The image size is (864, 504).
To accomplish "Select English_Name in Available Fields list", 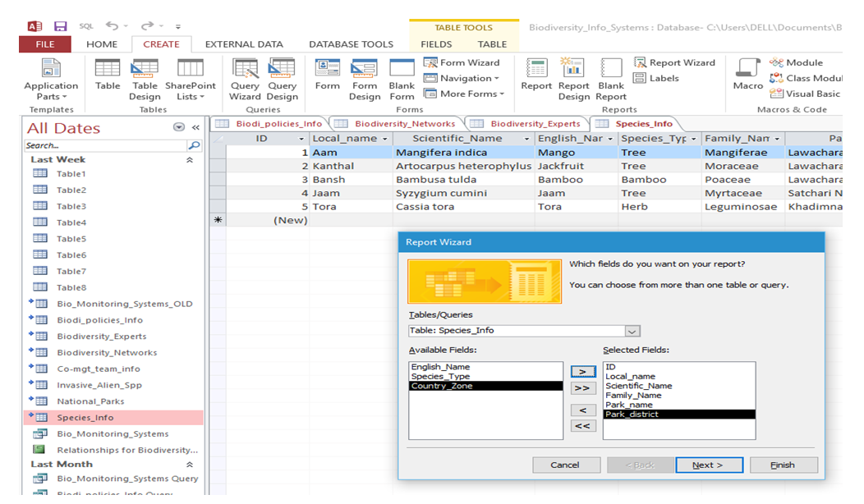I will [440, 367].
